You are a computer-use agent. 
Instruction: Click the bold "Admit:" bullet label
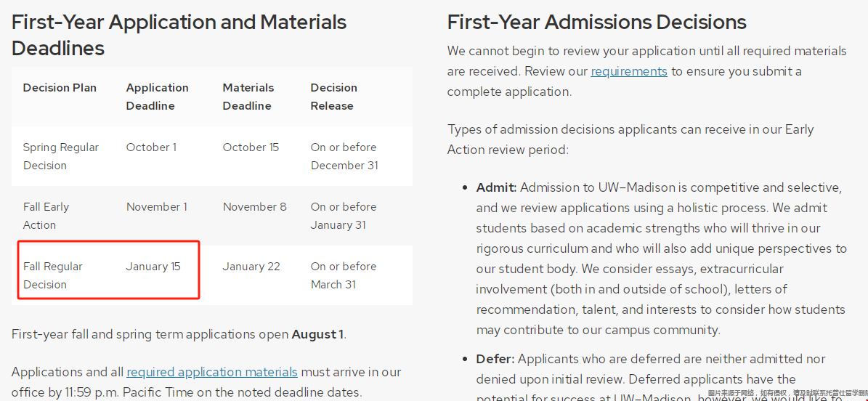(496, 187)
